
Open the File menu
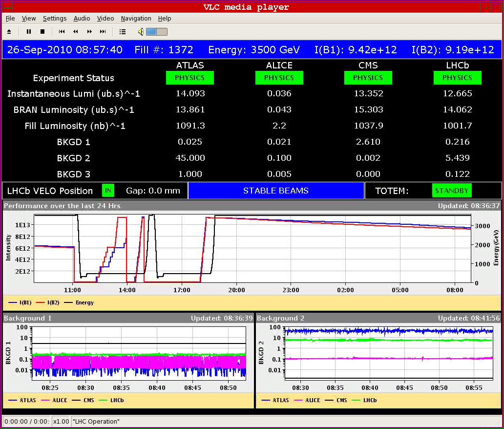coord(10,19)
